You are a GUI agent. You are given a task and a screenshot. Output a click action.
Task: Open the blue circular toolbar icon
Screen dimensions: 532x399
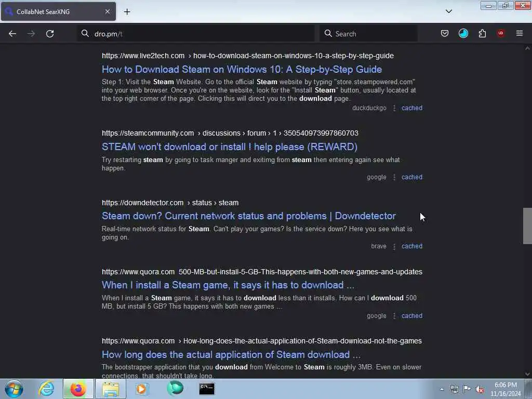(463, 33)
